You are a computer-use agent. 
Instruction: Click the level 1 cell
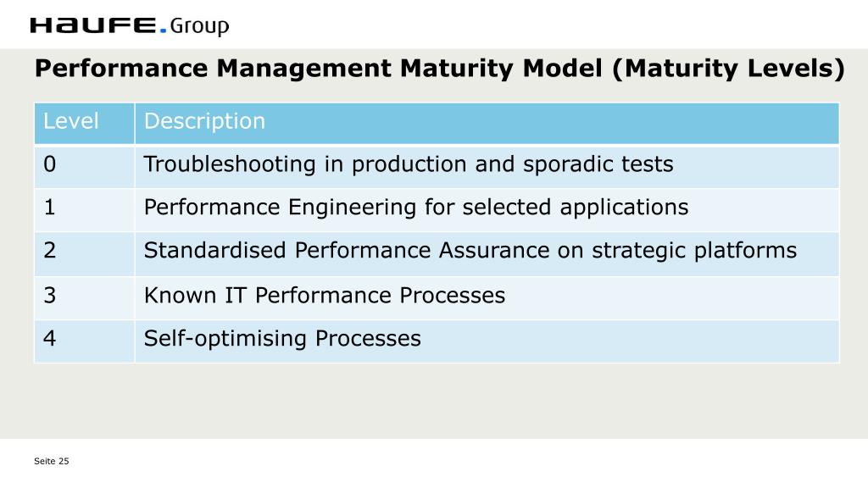coord(84,210)
